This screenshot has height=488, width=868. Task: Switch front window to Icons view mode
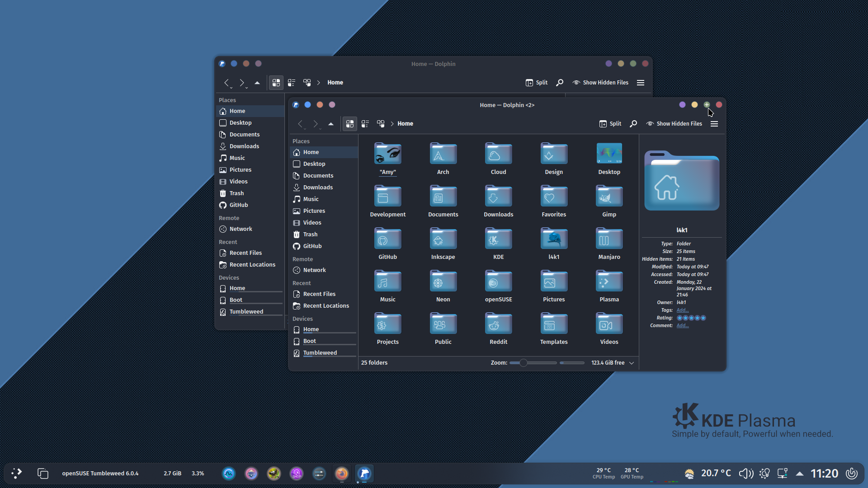click(x=350, y=124)
